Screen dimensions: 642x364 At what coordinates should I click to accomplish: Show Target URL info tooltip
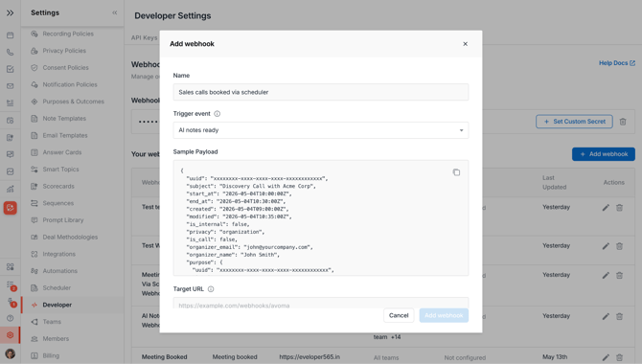click(x=211, y=289)
